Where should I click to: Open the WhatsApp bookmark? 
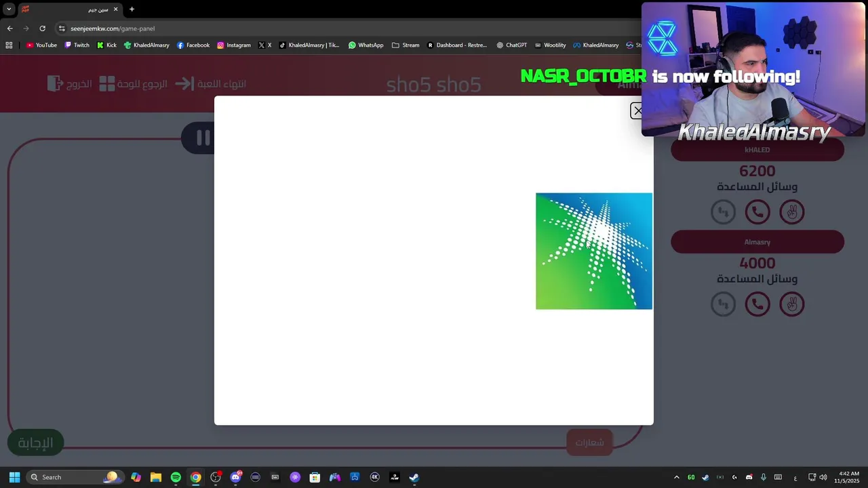pos(366,45)
